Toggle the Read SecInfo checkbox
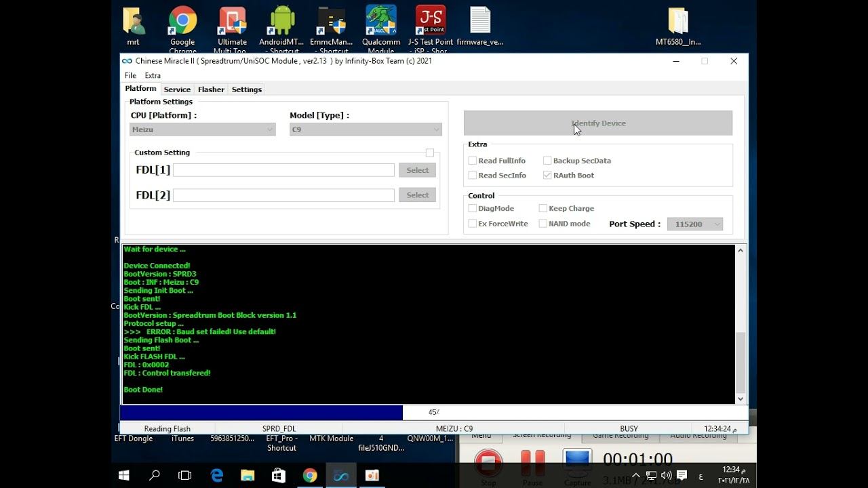The width and height of the screenshot is (868, 488). point(473,175)
